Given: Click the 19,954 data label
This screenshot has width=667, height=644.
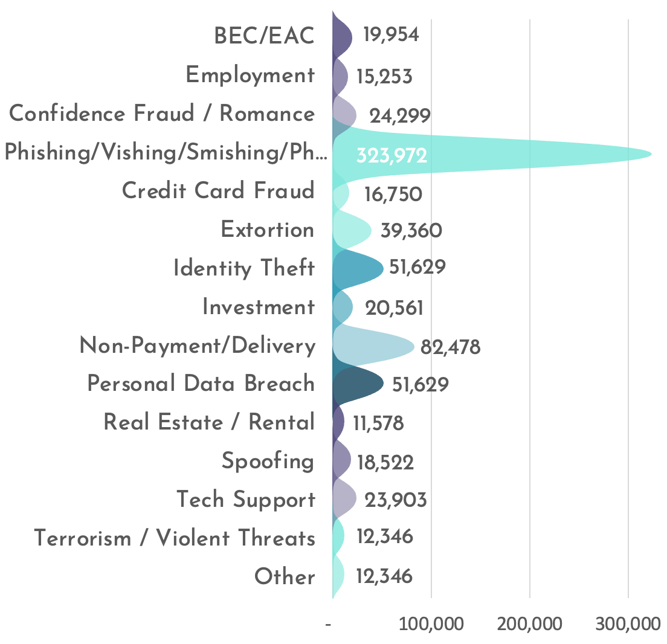Looking at the screenshot, I should coord(391,35).
